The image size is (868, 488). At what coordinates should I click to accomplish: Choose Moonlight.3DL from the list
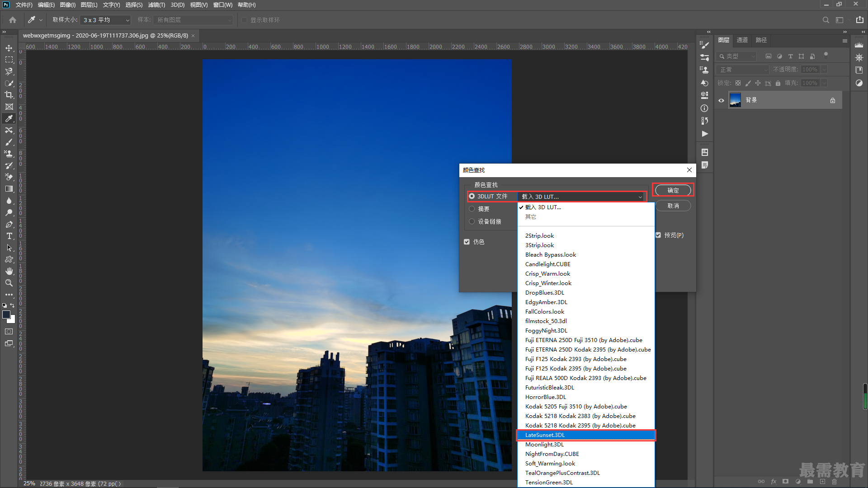[586, 445]
